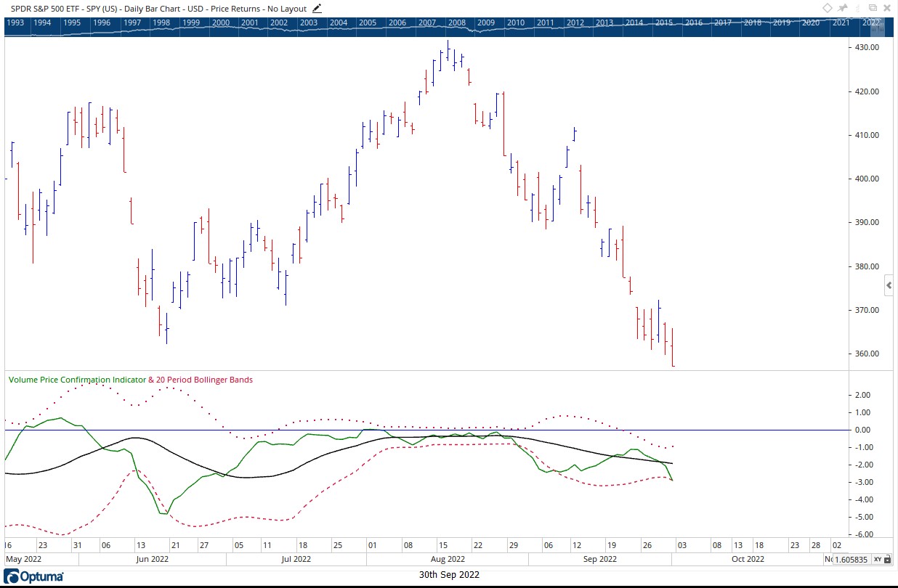Viewport: 898px width, 588px height.
Task: Jump to 1999 in the overview timeline
Action: pyautogui.click(x=191, y=23)
